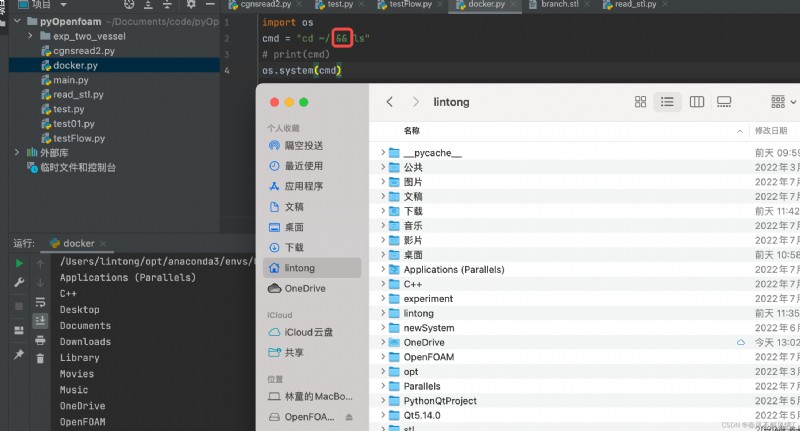Screen dimensions: 800x431
Task: Pin the run tab with pin icon
Action: [19, 354]
